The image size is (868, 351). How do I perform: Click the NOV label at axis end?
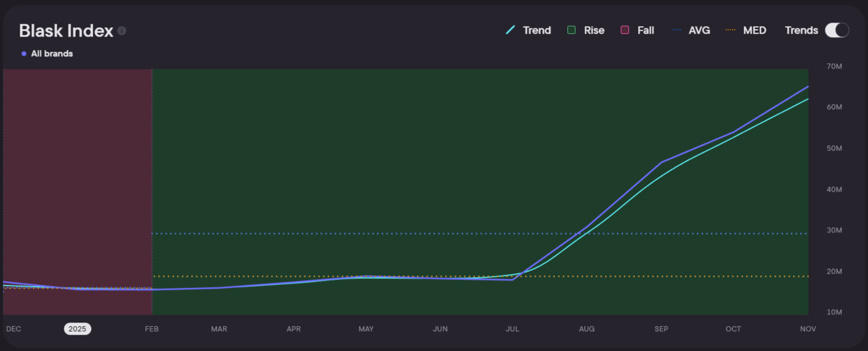pos(808,329)
